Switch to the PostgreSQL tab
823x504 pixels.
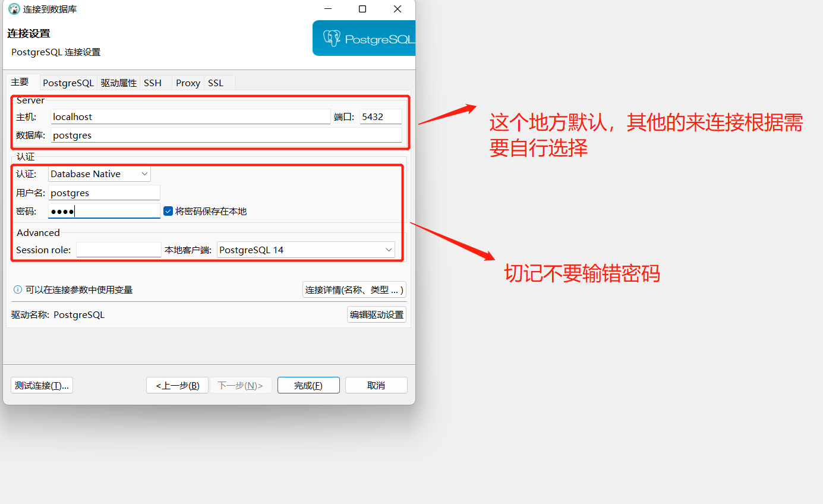pos(68,83)
